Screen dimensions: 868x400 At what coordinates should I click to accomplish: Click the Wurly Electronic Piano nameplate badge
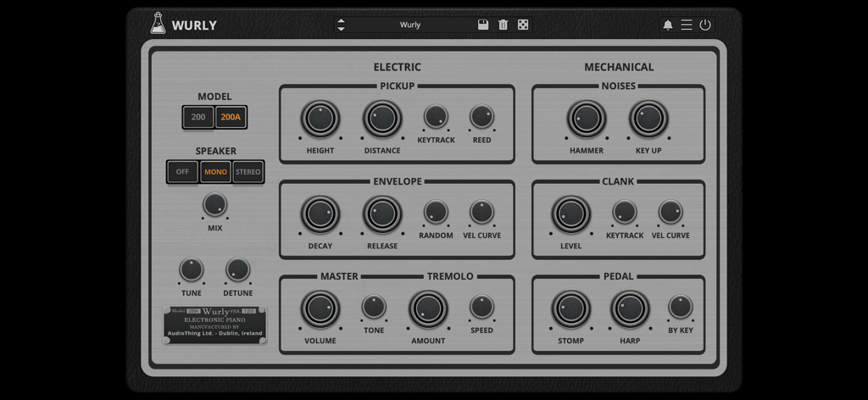point(214,325)
